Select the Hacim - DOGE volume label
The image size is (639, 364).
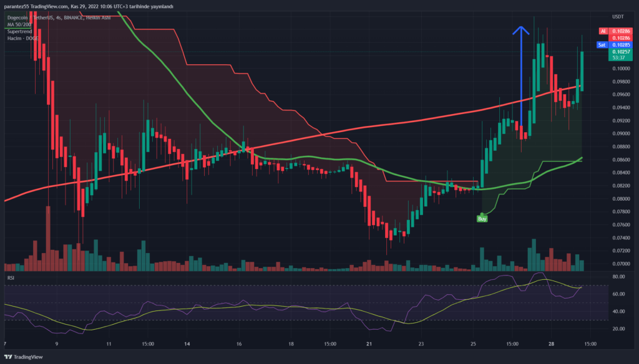[x=24, y=38]
